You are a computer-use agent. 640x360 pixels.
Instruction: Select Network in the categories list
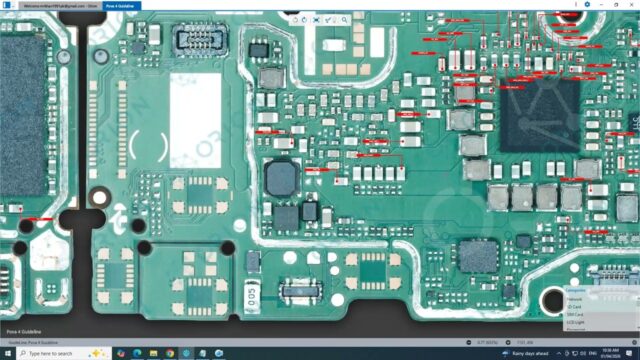click(574, 299)
